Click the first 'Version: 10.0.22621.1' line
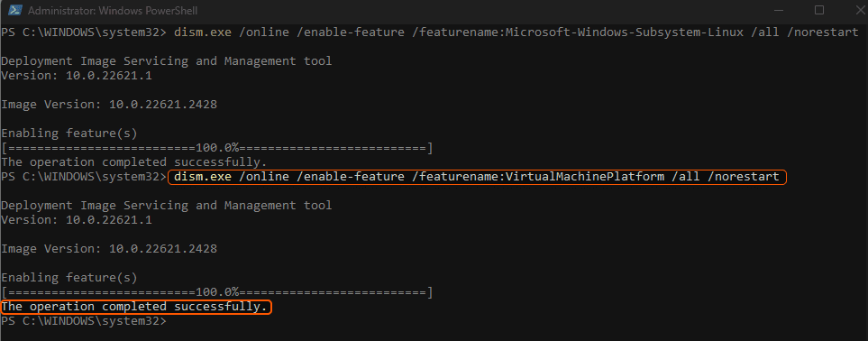This screenshot has height=341, width=868. (77, 76)
